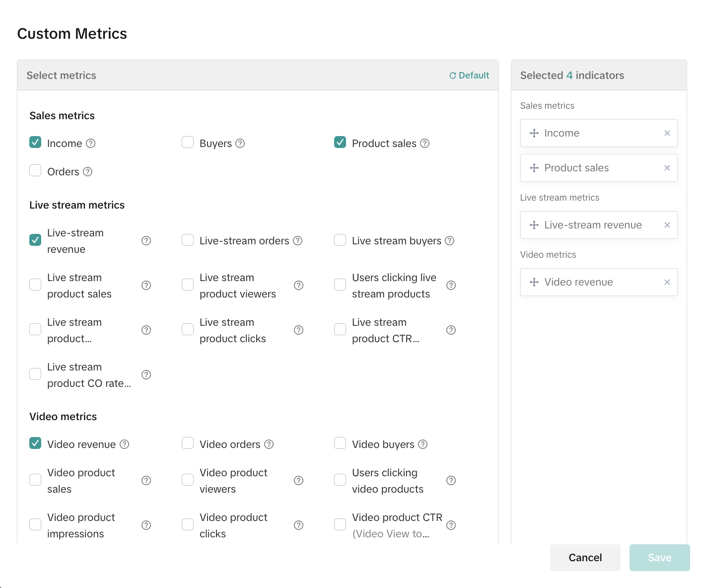The height and width of the screenshot is (588, 705).
Task: Click the help icon beside Live-stream orders
Action: coord(297,241)
